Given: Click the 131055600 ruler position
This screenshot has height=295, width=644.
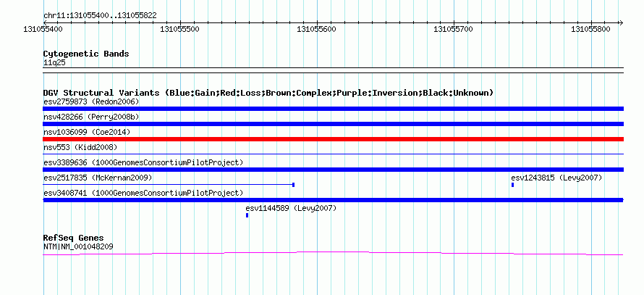Looking at the screenshot, I should pyautogui.click(x=317, y=29).
